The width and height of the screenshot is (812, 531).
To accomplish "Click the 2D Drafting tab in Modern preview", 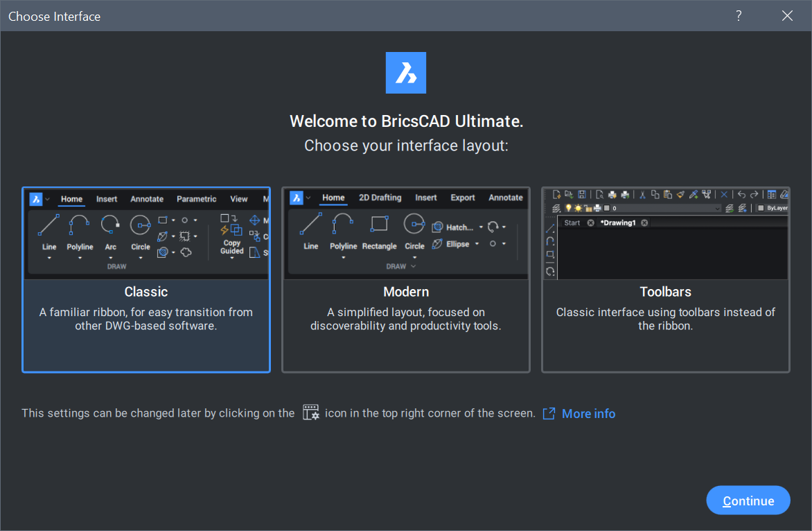I will (380, 198).
